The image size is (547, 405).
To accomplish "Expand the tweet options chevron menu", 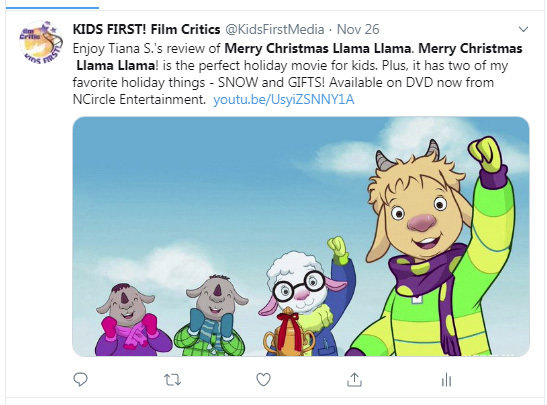I will click(x=523, y=29).
